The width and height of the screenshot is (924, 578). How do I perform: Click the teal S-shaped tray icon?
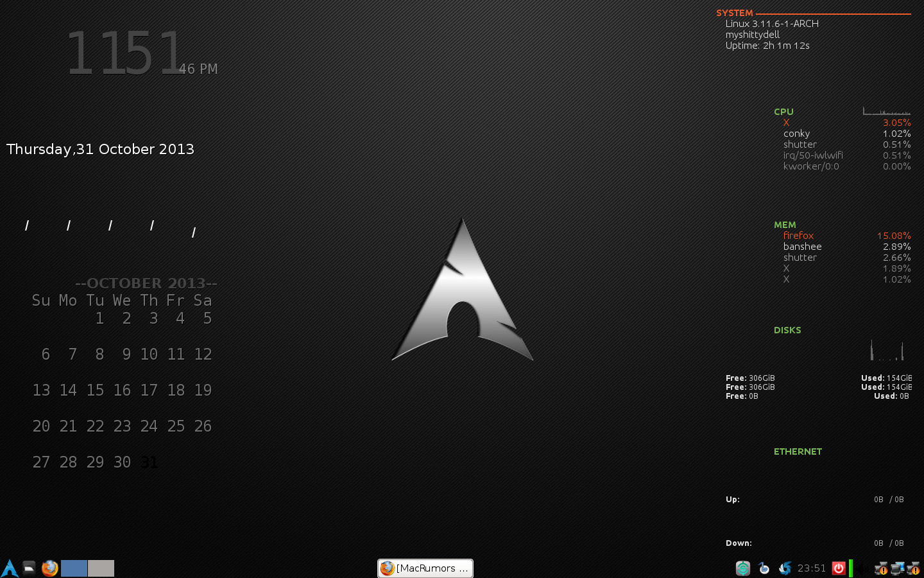pyautogui.click(x=743, y=568)
